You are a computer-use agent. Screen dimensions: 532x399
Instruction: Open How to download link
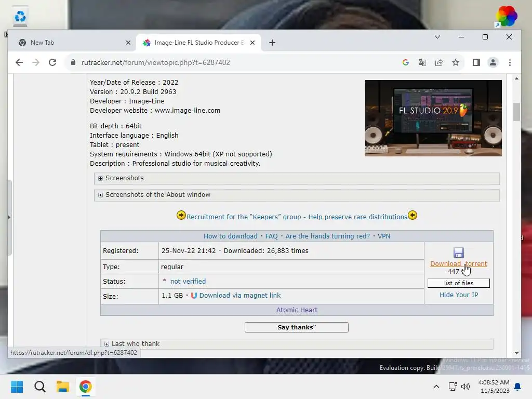230,236
